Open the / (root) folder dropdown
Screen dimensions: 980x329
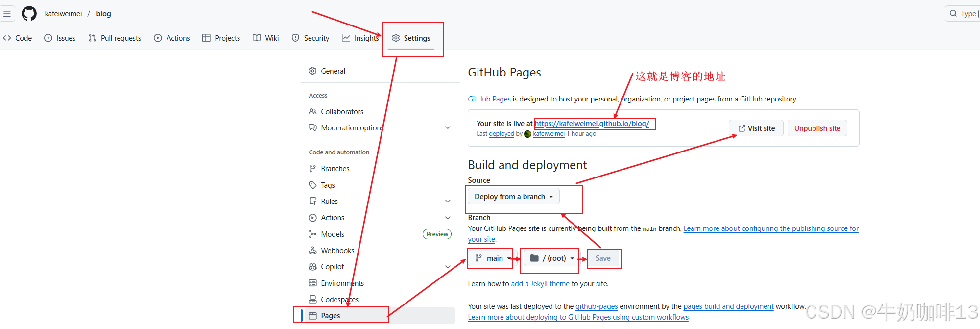coord(552,258)
